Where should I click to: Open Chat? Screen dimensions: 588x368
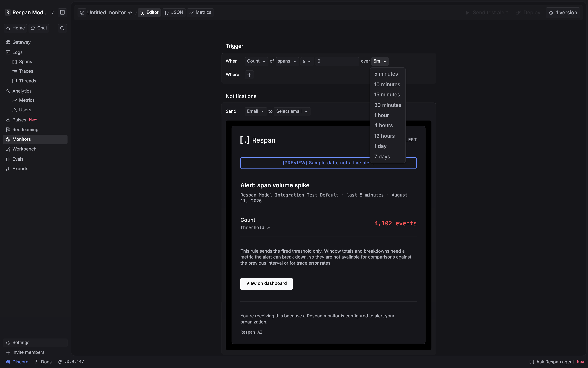point(39,28)
